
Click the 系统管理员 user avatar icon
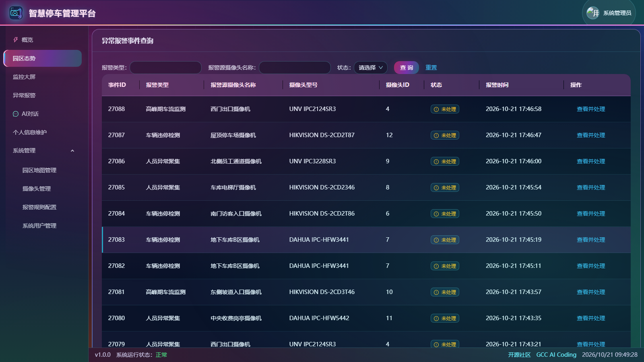[x=593, y=13]
